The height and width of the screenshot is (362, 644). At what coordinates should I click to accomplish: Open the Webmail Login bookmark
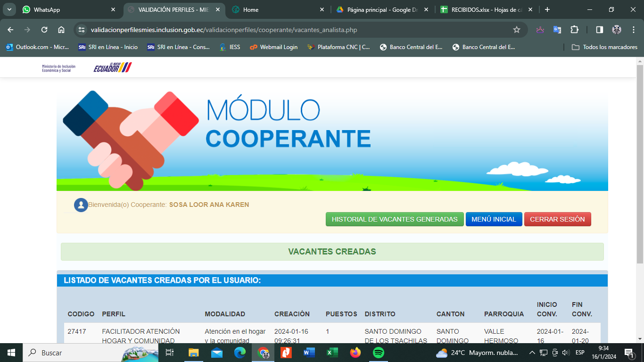tap(274, 47)
